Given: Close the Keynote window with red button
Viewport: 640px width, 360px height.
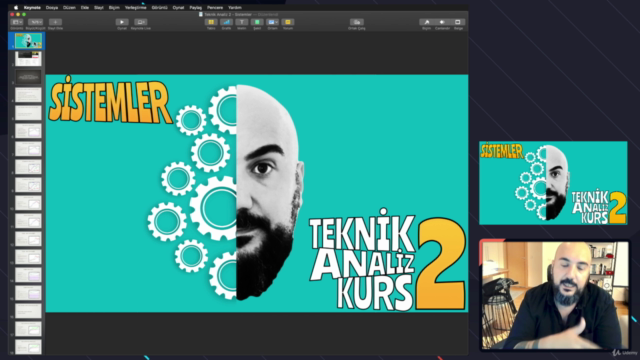Looking at the screenshot, I should click(x=12, y=14).
